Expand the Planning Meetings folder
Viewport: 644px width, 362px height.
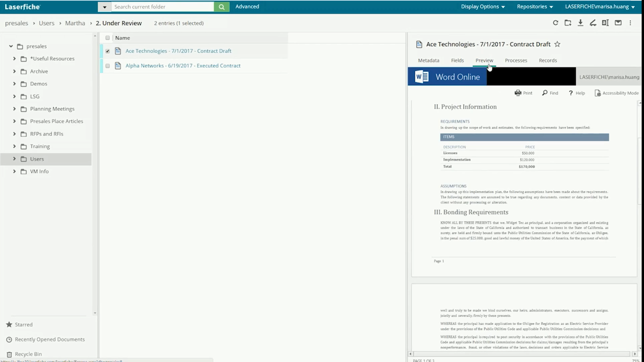coord(14,109)
